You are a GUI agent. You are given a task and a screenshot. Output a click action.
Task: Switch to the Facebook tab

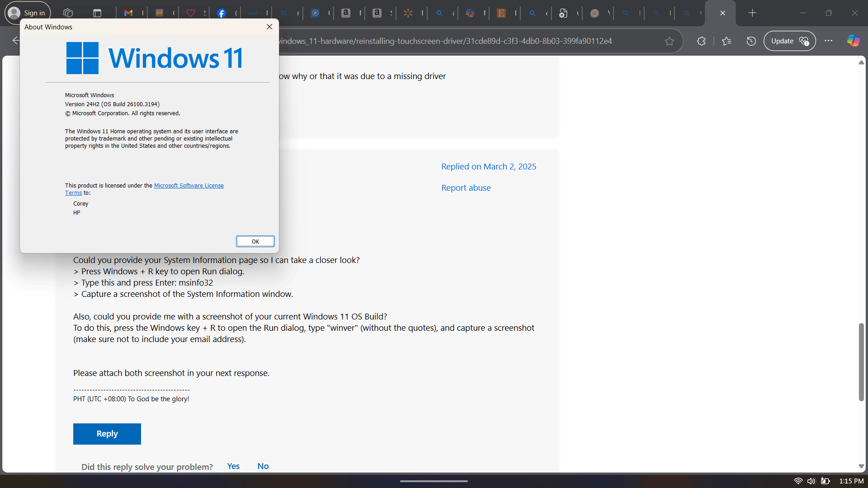coord(222,13)
